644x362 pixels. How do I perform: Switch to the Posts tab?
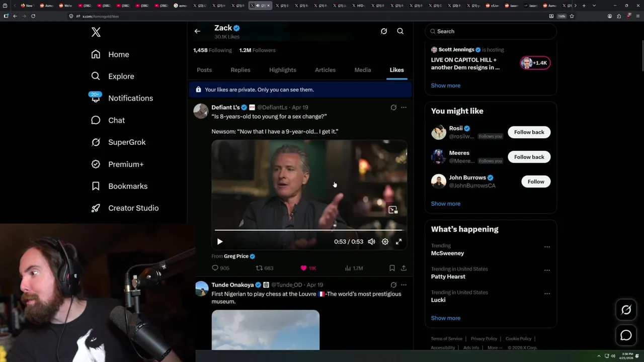tap(204, 70)
